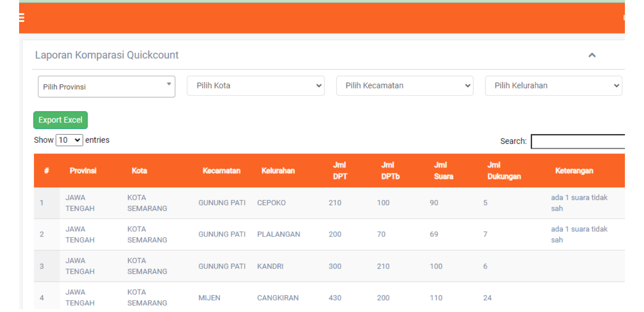Open the hamburger sidebar menu icon
The height and width of the screenshot is (312, 644).
(21, 18)
